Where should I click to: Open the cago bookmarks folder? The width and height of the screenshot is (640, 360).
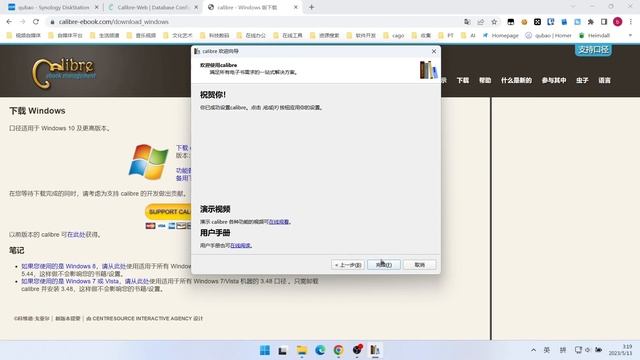[394, 36]
